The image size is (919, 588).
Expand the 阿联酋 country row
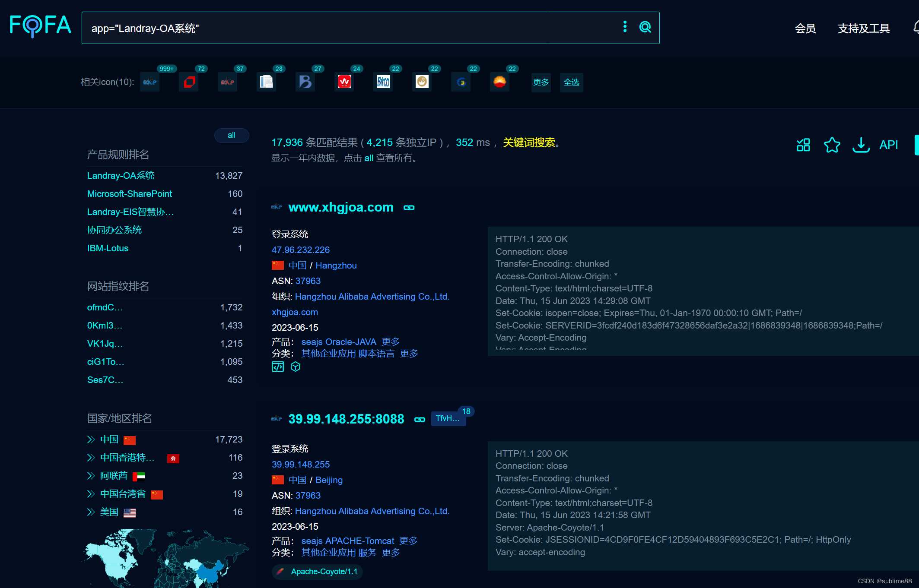(x=91, y=476)
